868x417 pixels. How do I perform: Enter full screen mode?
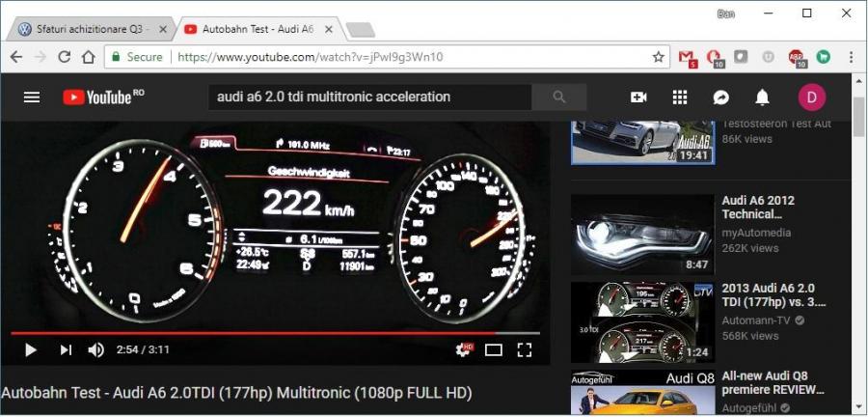point(525,349)
